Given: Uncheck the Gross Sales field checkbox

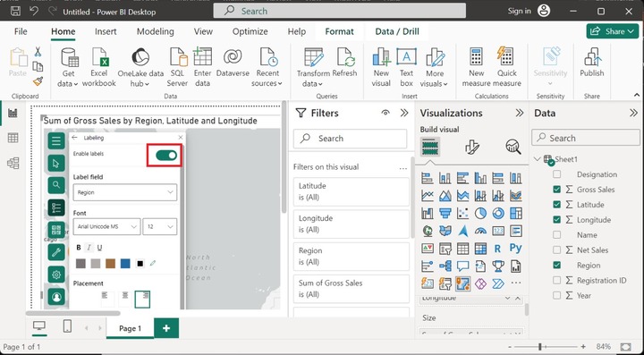Looking at the screenshot, I should (556, 190).
